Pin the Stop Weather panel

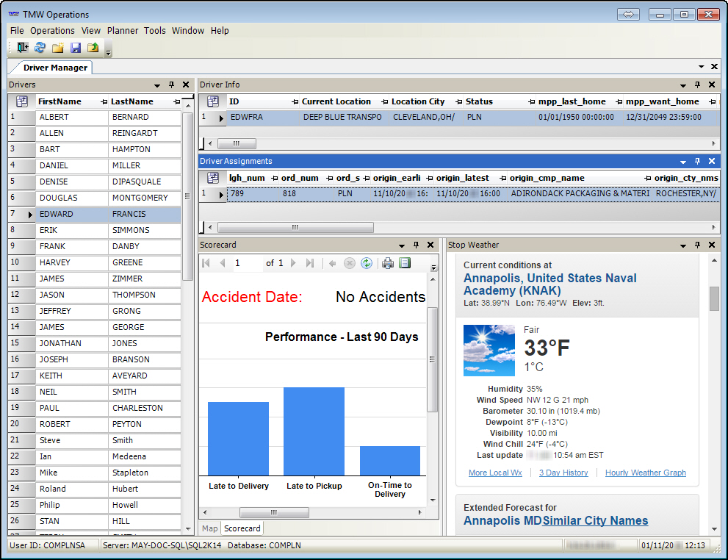(x=698, y=245)
